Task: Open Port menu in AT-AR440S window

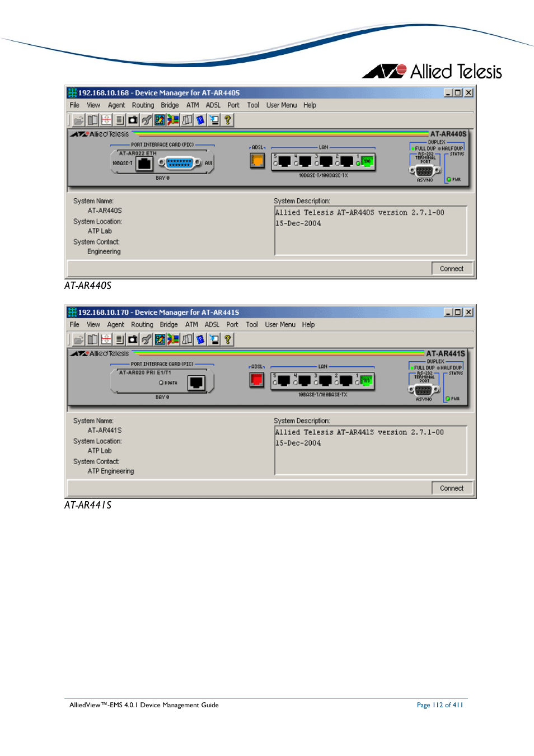Action: pyautogui.click(x=233, y=105)
